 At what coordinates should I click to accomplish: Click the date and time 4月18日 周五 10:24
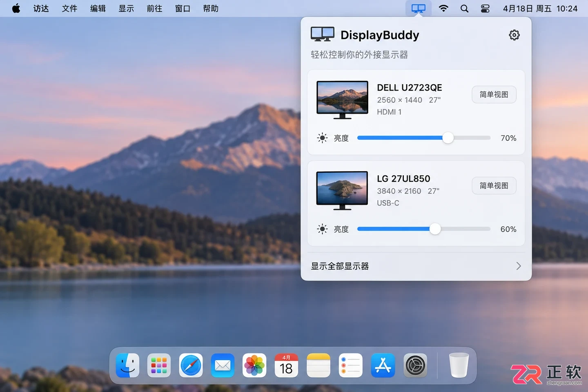click(540, 9)
